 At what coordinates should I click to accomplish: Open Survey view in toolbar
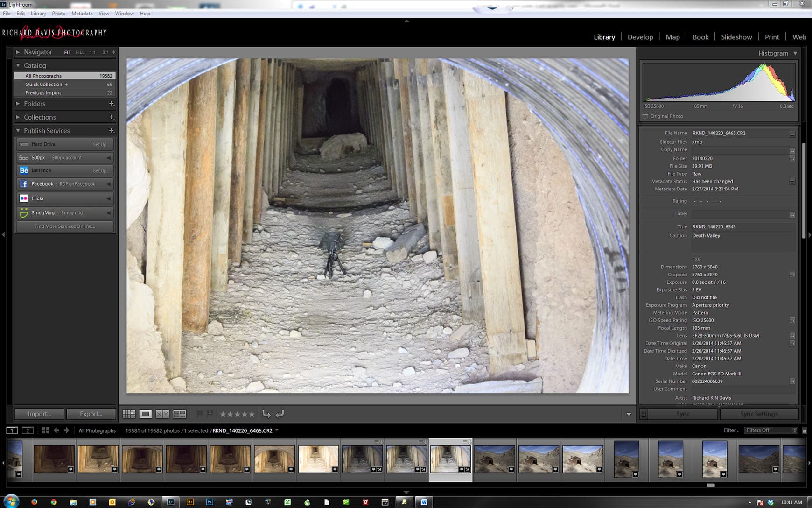tap(180, 414)
